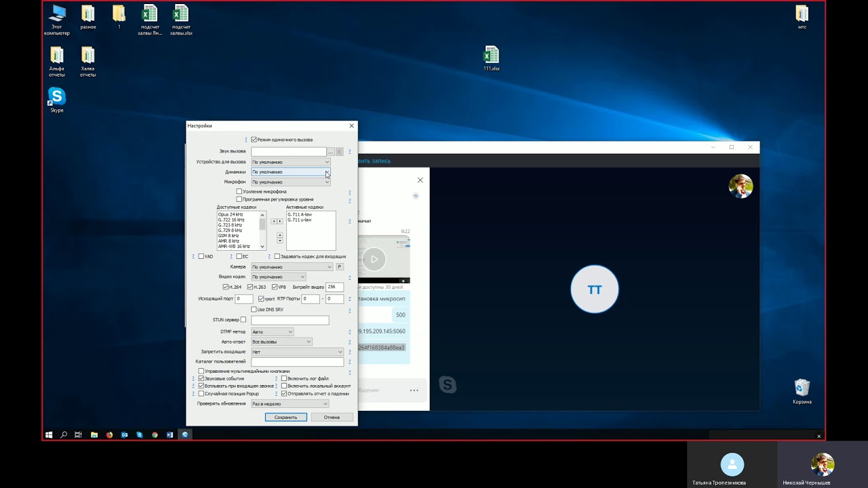The width and height of the screenshot is (868, 488).
Task: Enable 'Включить лог файл' checkbox
Action: coord(284,379)
